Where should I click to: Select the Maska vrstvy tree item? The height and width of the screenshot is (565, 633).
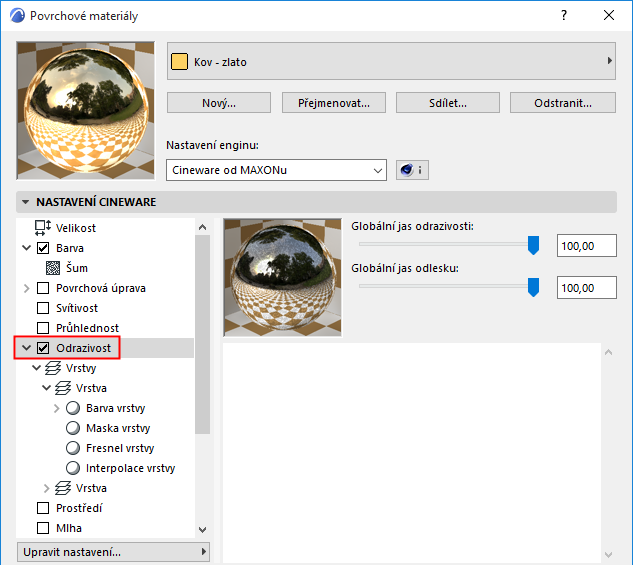click(118, 428)
